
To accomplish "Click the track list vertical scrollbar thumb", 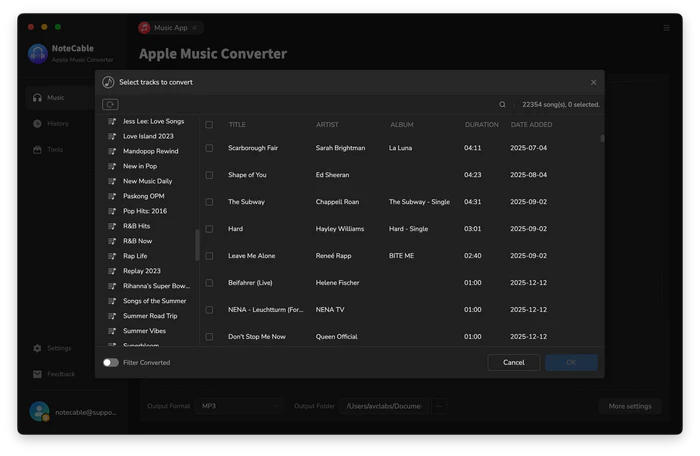I will point(602,138).
